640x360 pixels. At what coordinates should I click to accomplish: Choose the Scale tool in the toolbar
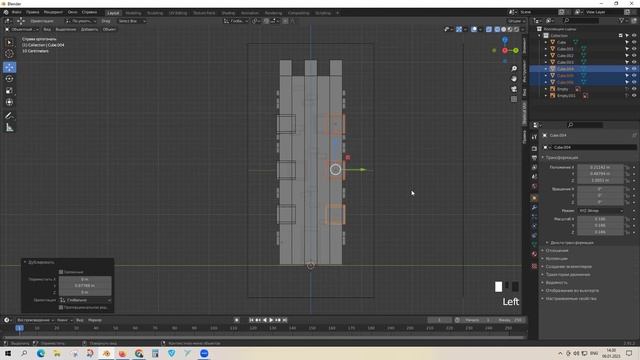(9, 91)
